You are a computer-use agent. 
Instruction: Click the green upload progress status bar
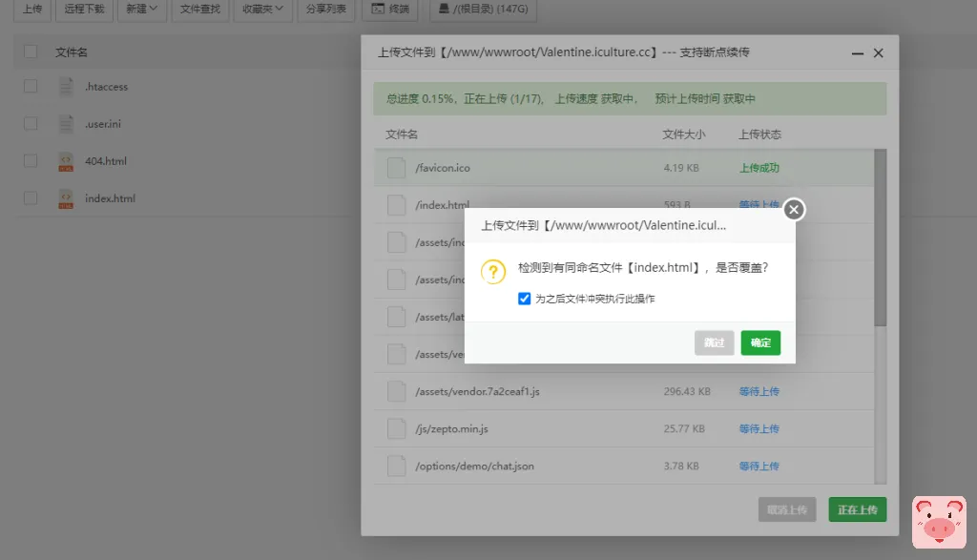point(630,98)
